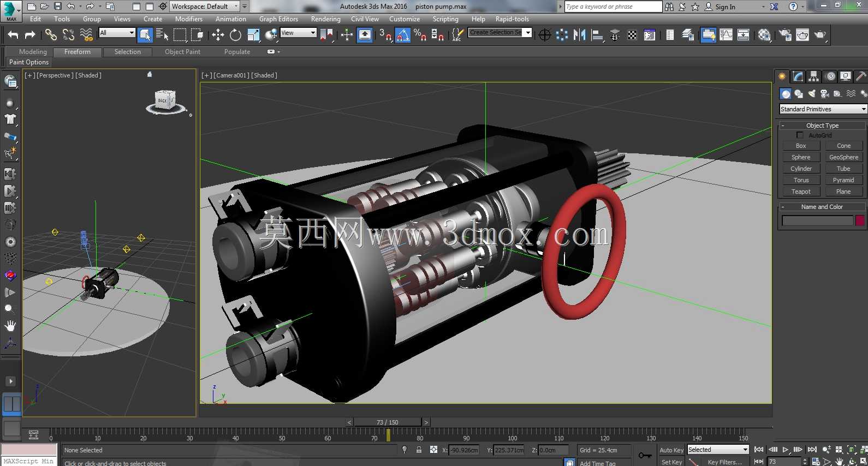The width and height of the screenshot is (868, 466).
Task: Click the Play Animation button
Action: pos(786,450)
